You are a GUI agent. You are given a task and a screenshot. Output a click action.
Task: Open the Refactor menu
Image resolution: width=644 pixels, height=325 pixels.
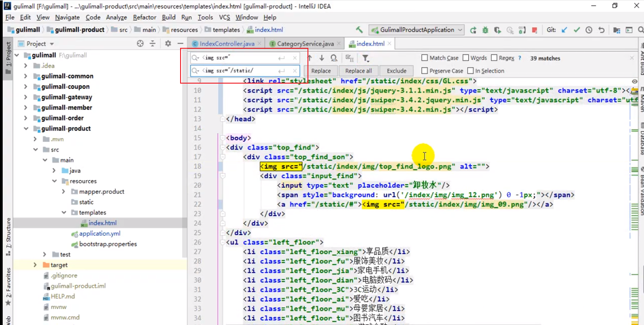coord(144,17)
